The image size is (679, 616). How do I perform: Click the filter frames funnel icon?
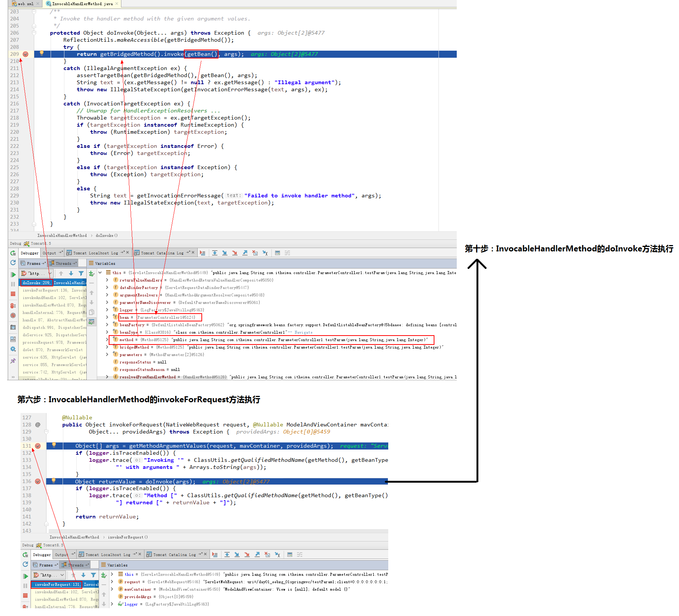coord(81,273)
